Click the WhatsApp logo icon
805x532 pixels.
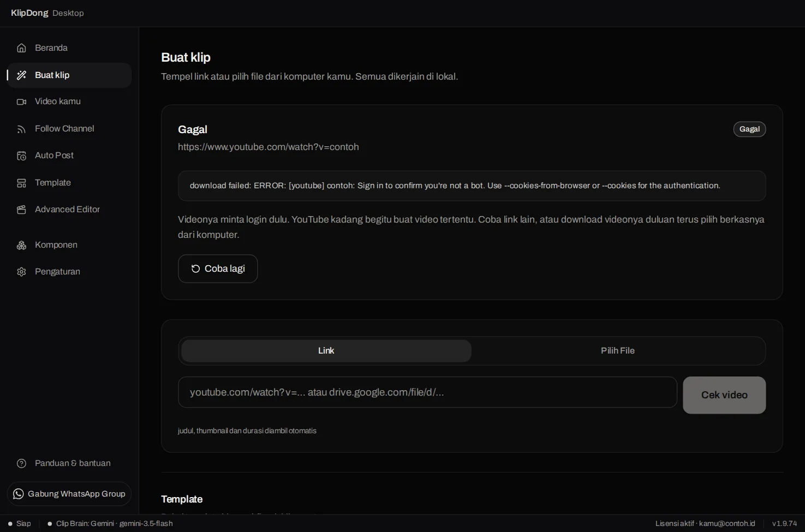point(19,494)
